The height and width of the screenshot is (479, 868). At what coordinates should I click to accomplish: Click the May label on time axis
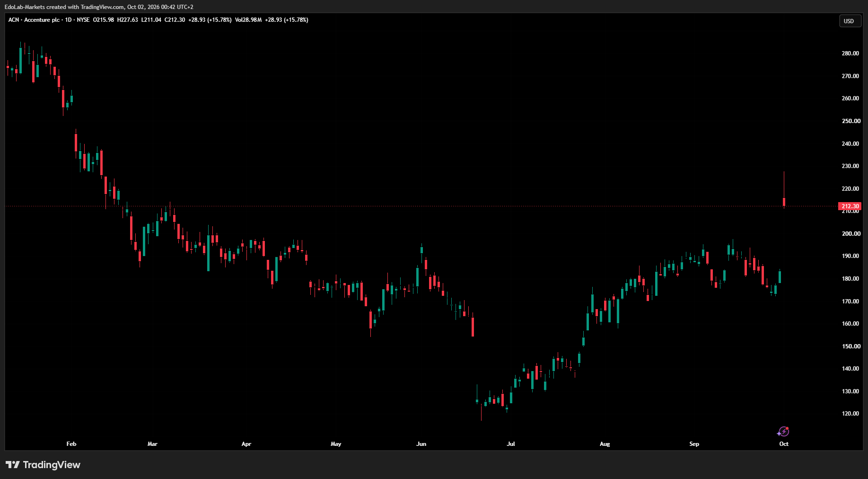click(336, 444)
